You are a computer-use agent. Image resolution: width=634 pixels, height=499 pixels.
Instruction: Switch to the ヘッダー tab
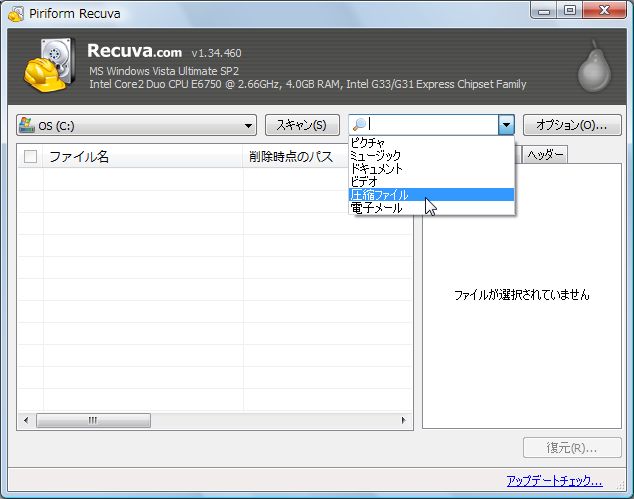tap(545, 154)
